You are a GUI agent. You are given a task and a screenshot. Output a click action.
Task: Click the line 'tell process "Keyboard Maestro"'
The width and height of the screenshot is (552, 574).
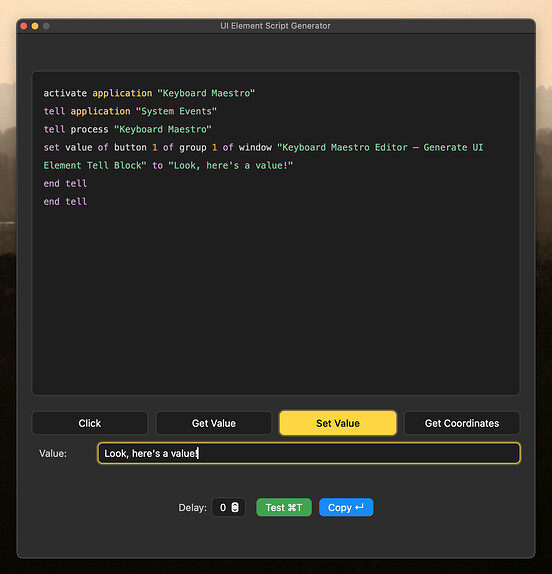pyautogui.click(x=128, y=129)
